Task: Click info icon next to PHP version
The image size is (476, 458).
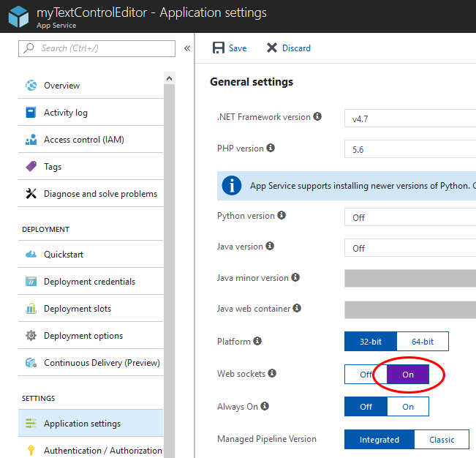Action: 271,148
